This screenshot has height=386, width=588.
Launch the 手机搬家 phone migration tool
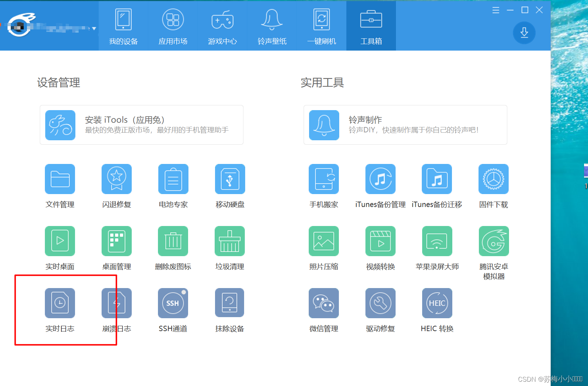(324, 179)
